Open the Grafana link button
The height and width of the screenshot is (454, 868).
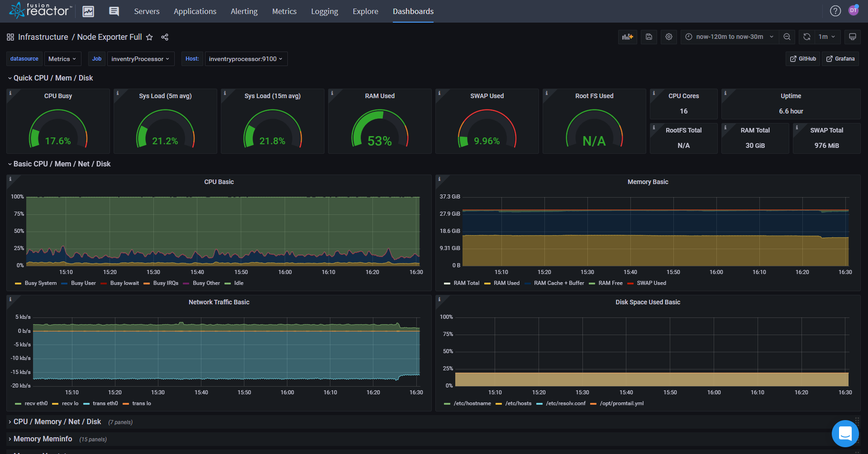840,59
